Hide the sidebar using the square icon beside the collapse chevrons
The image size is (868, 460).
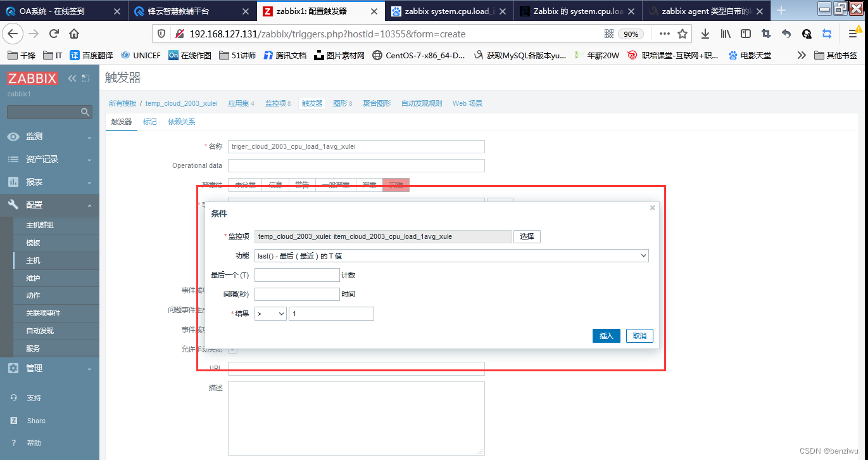pyautogui.click(x=85, y=78)
